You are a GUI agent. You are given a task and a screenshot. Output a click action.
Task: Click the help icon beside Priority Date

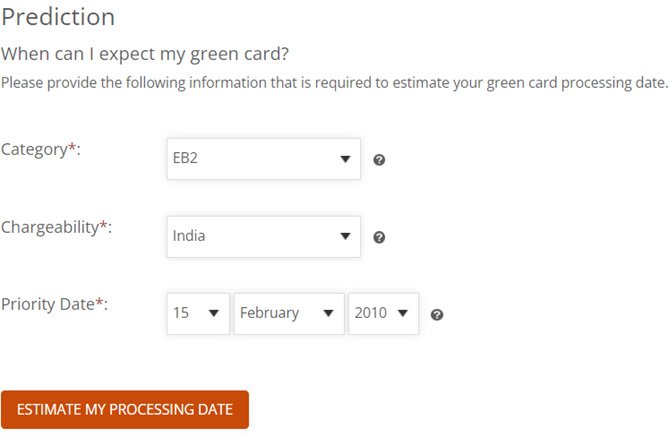(437, 315)
